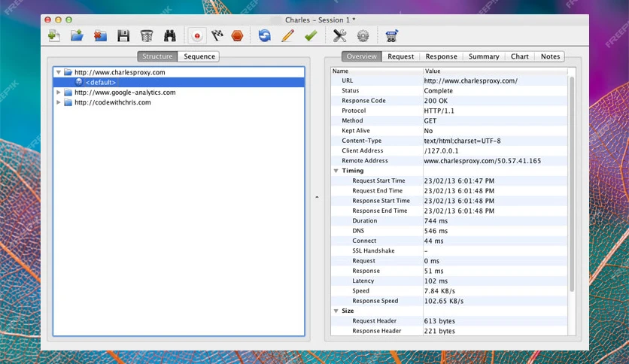
Task: Click the split pane divider arrow handle
Action: (317, 197)
